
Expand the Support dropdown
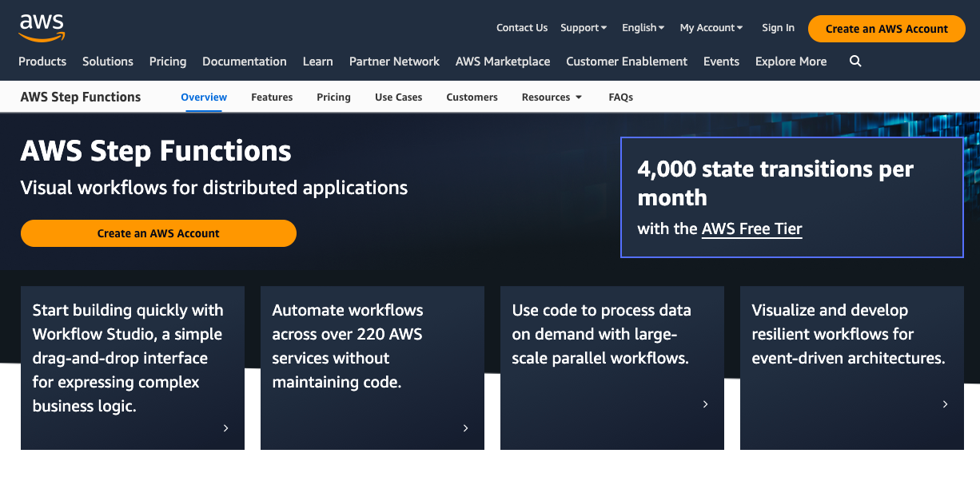(584, 28)
